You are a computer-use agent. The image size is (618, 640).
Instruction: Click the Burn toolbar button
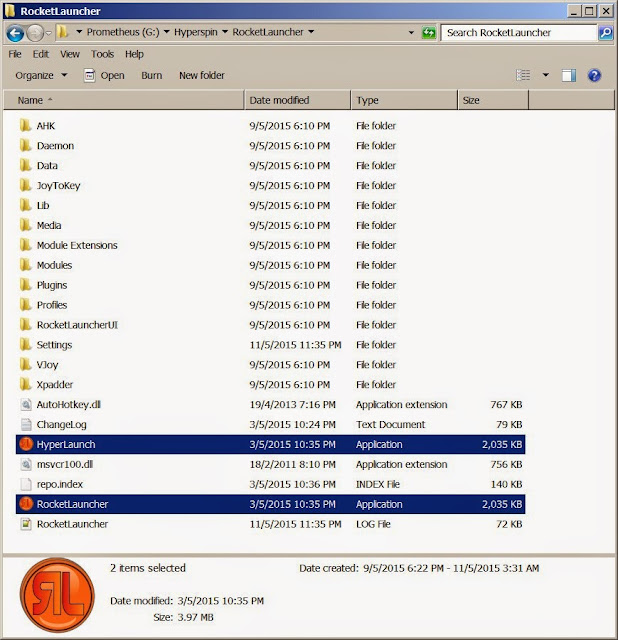coord(151,76)
